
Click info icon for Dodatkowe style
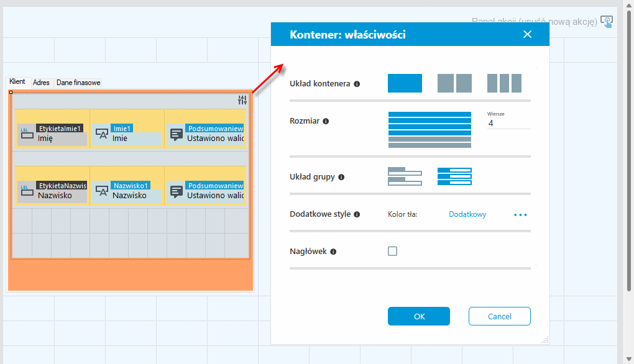point(357,214)
